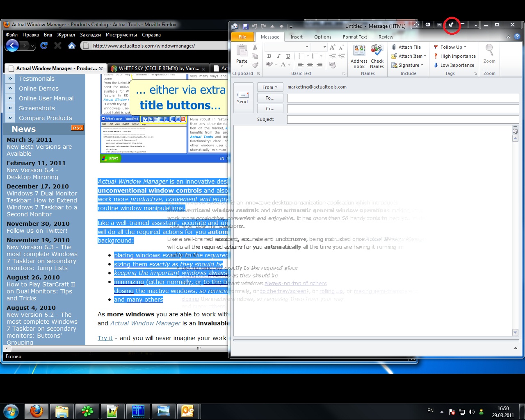Click the crosshair extra title button
Viewport: 525px width, 420px height.
coord(416,25)
